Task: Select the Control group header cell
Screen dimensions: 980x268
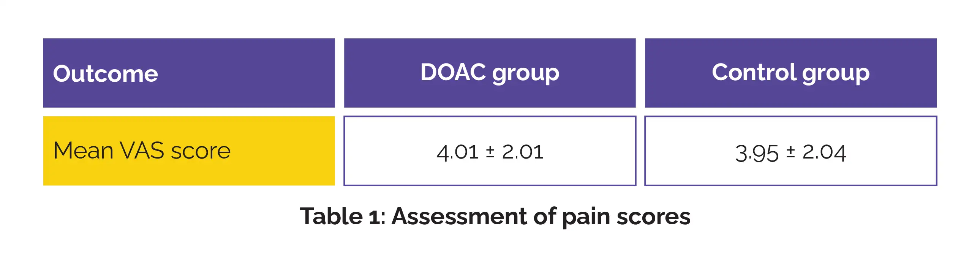Action: [x=790, y=73]
